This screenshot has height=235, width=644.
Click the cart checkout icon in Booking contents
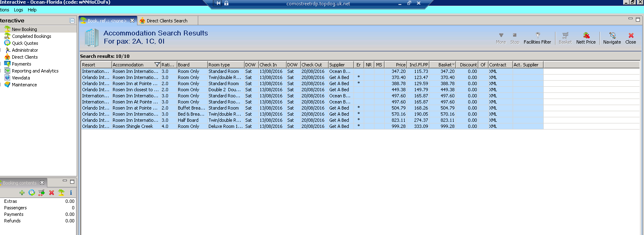coord(42,193)
